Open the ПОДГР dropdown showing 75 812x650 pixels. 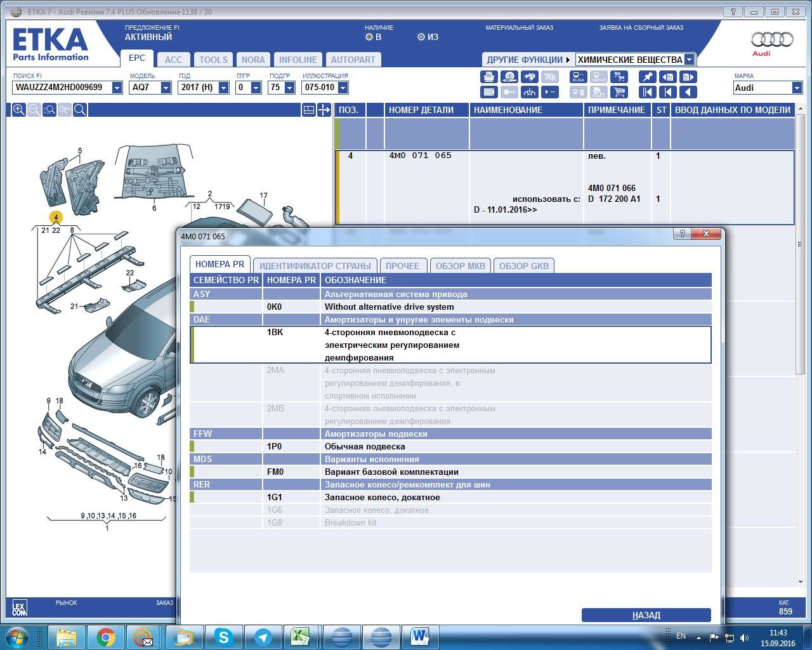tap(289, 88)
